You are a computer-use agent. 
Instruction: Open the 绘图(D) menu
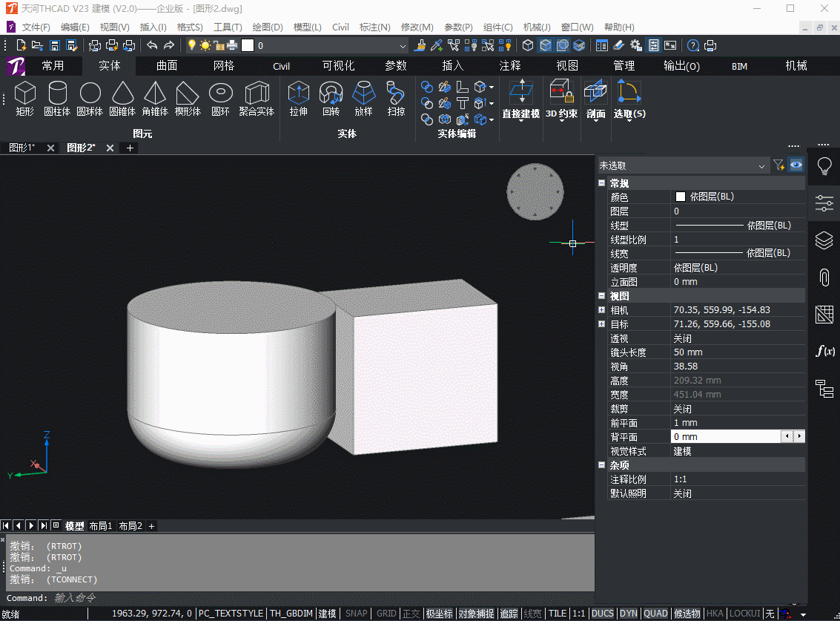268,27
